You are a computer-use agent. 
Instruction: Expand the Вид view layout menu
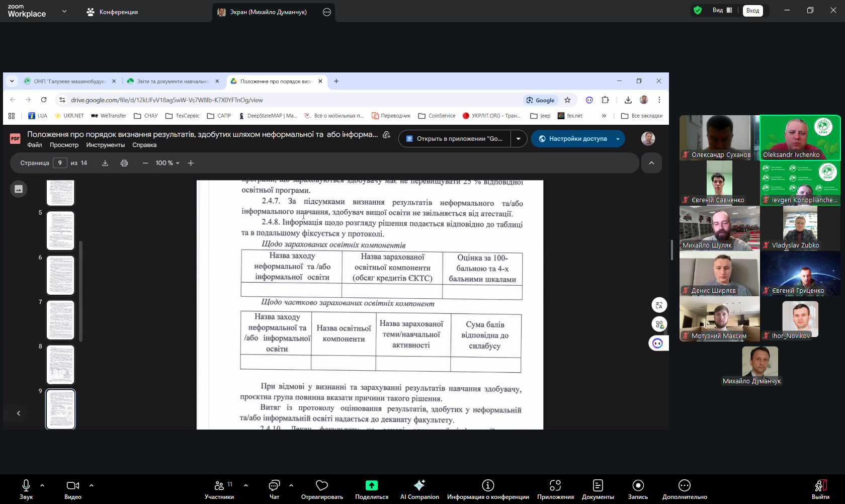pyautogui.click(x=722, y=11)
